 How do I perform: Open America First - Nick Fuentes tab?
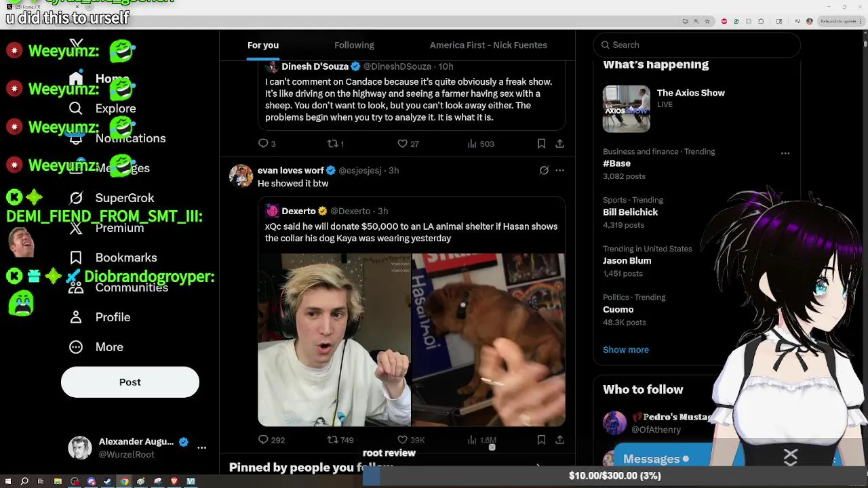click(x=488, y=45)
